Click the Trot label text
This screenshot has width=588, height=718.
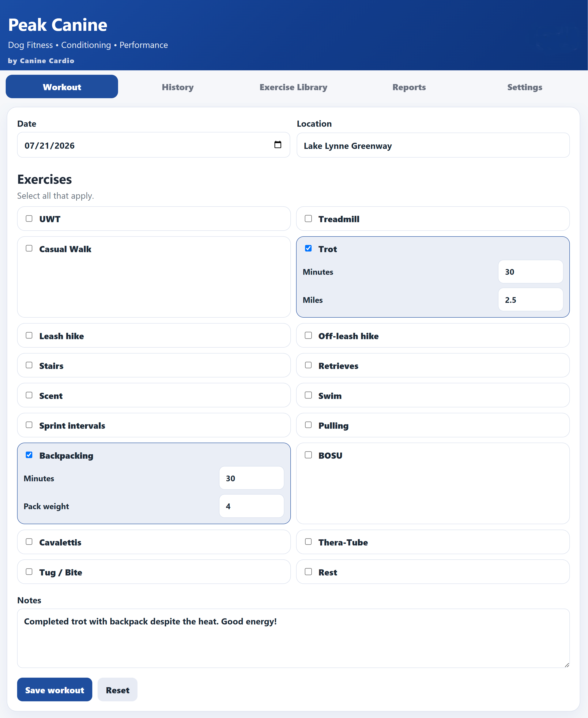tap(328, 249)
